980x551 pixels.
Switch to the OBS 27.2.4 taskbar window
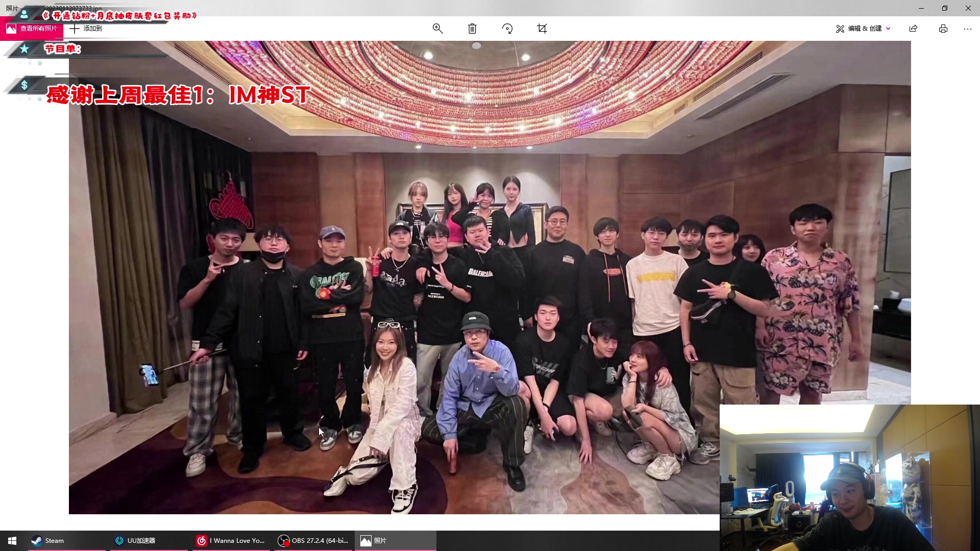(313, 540)
